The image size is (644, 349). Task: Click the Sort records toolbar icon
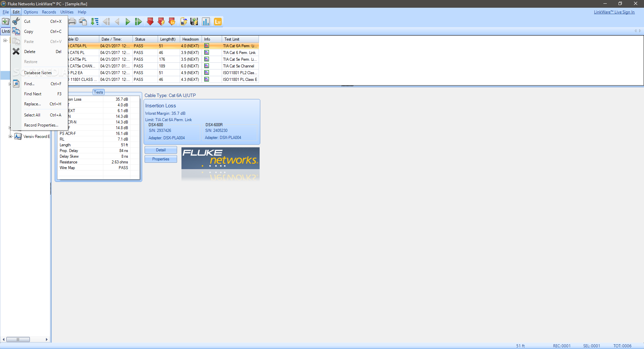95,22
